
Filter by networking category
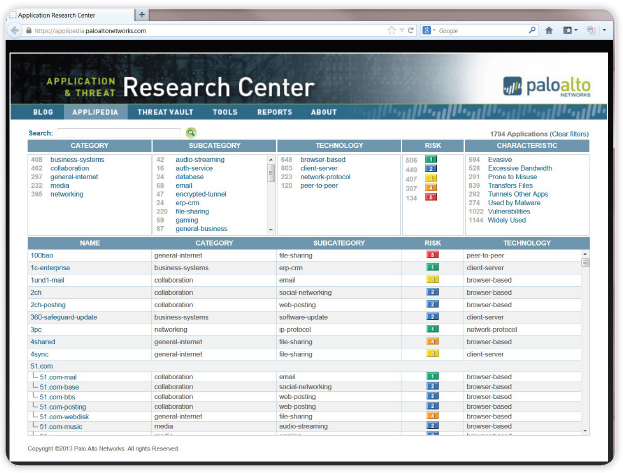(x=67, y=194)
